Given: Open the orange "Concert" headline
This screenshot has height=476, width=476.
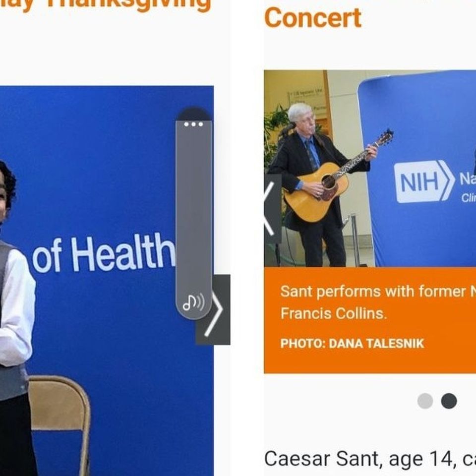Looking at the screenshot, I should 313,18.
